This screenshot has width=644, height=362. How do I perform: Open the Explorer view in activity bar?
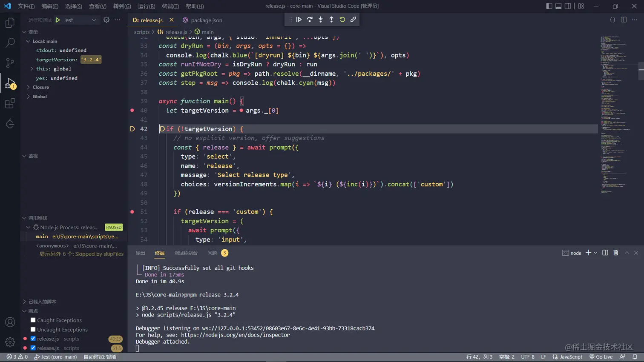[x=10, y=23]
